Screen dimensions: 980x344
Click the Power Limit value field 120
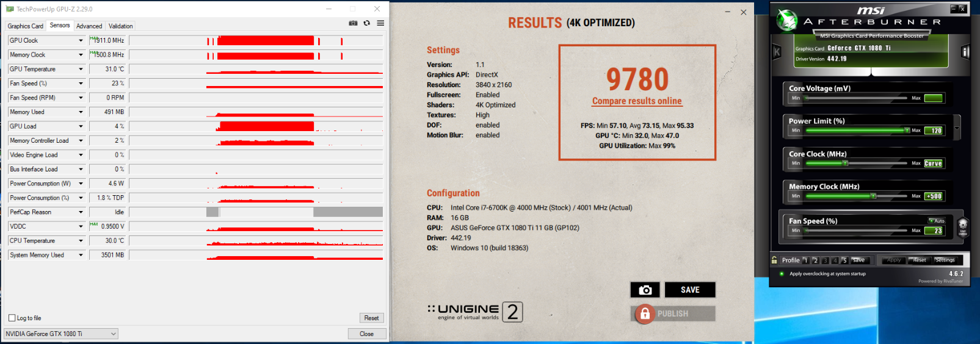tap(934, 131)
